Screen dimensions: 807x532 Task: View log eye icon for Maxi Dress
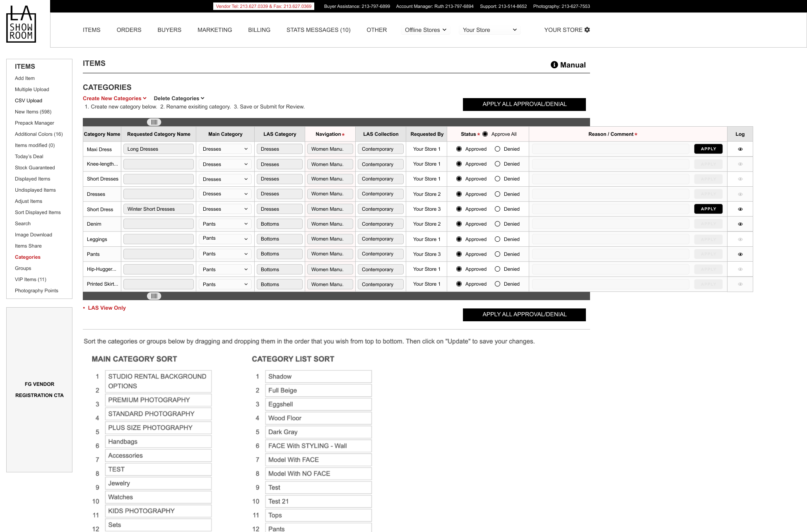point(740,149)
